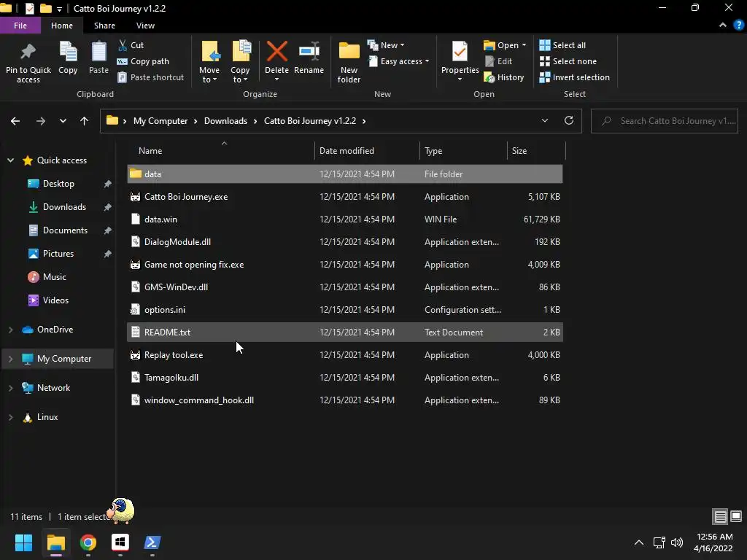Click Downloads in the address path
Image resolution: width=747 pixels, height=560 pixels.
pos(226,121)
